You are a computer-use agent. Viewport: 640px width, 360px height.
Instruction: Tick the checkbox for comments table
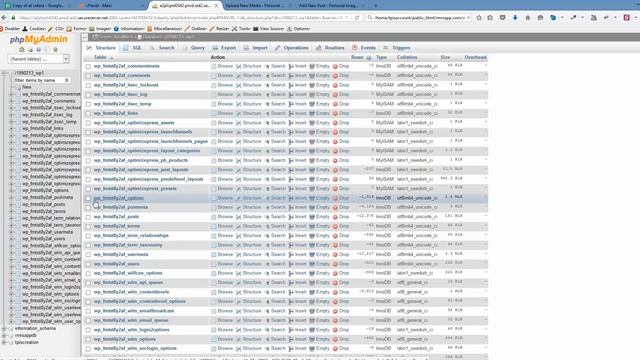88,76
